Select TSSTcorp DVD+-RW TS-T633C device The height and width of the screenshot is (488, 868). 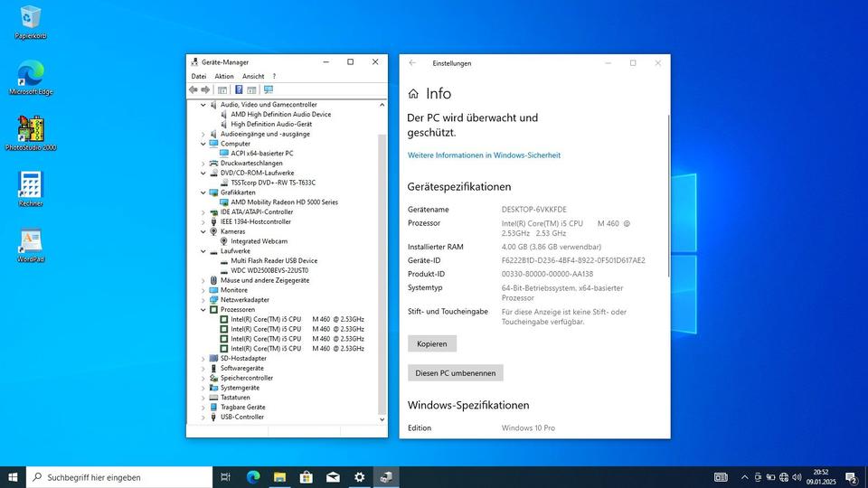(x=273, y=183)
